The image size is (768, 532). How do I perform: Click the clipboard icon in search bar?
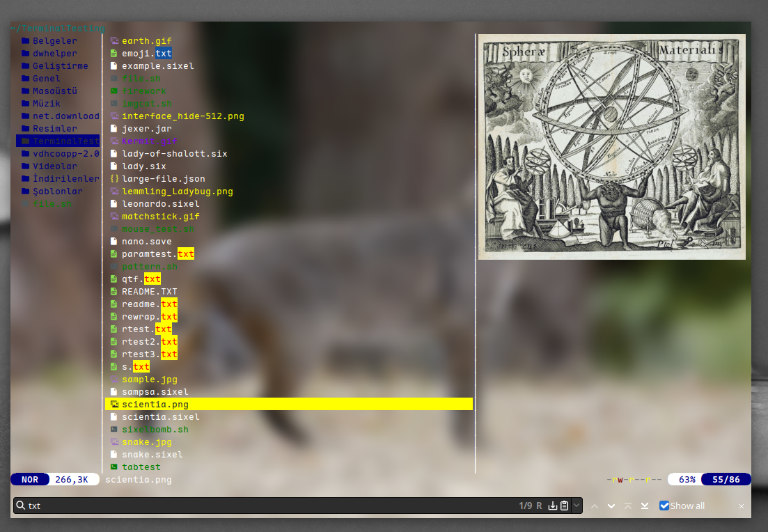tap(564, 506)
